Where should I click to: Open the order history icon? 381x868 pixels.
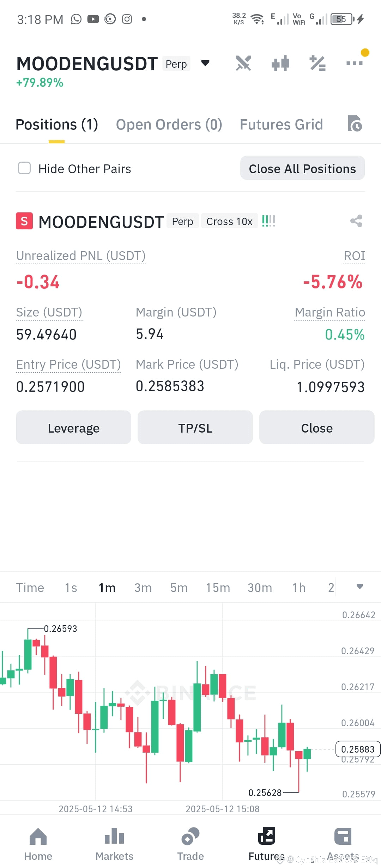click(x=355, y=124)
